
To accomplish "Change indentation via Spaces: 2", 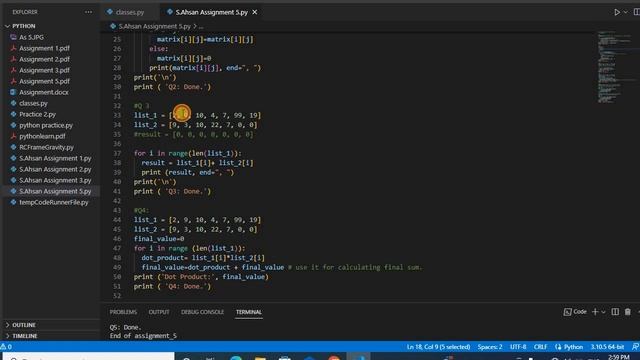I will click(490, 347).
